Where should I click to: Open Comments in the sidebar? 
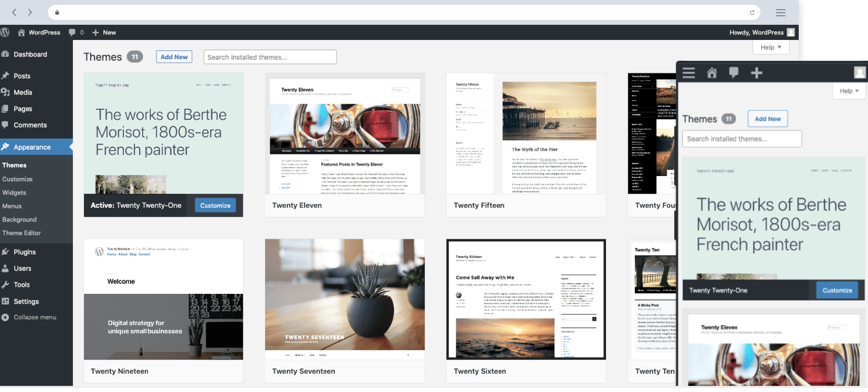tap(30, 125)
